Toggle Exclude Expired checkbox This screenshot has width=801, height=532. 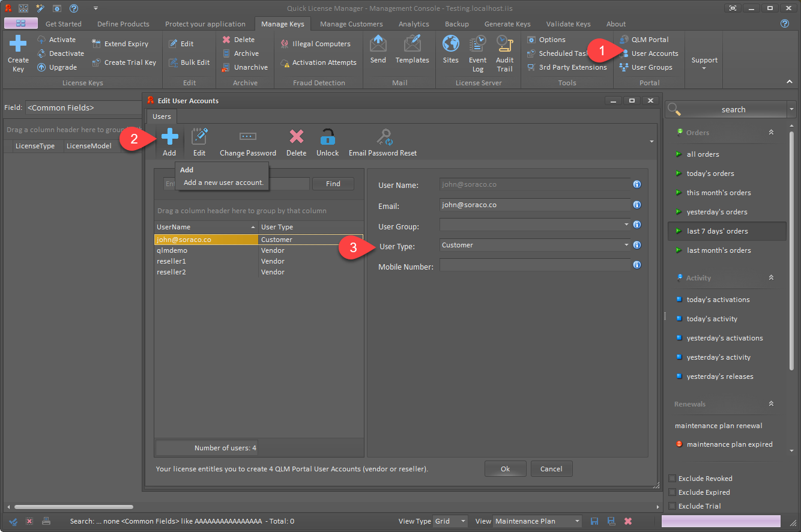point(673,492)
